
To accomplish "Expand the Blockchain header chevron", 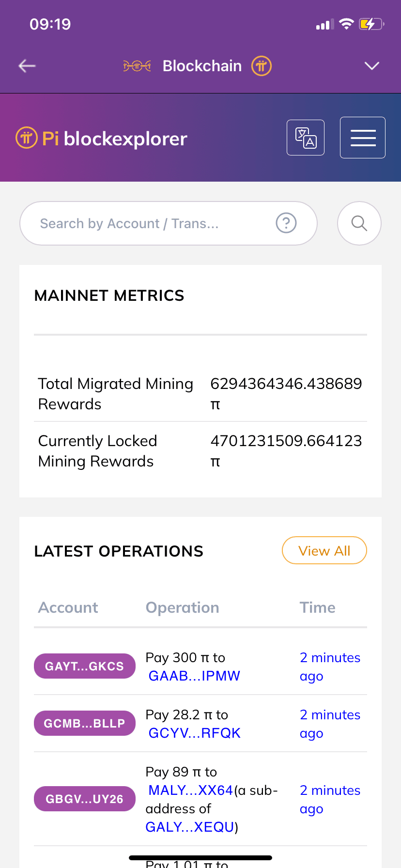I will click(x=371, y=66).
